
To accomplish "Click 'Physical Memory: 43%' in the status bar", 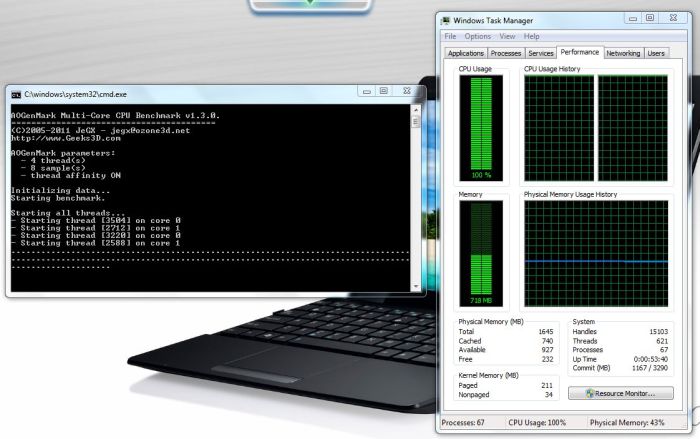I will (627, 422).
